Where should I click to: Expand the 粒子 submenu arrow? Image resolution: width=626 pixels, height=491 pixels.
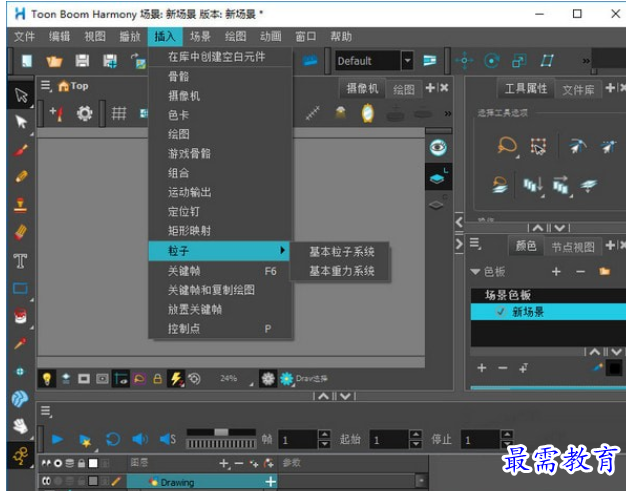282,250
